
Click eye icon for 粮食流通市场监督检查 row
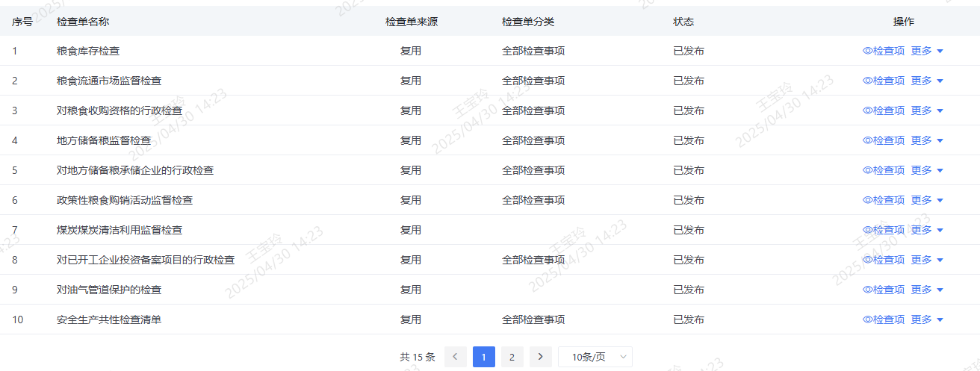coord(867,81)
